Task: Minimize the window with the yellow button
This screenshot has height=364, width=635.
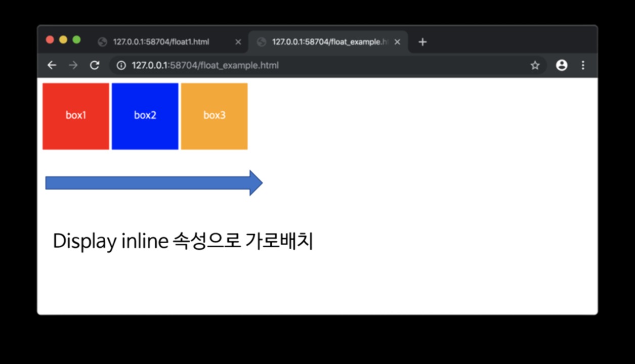Action: pyautogui.click(x=63, y=40)
